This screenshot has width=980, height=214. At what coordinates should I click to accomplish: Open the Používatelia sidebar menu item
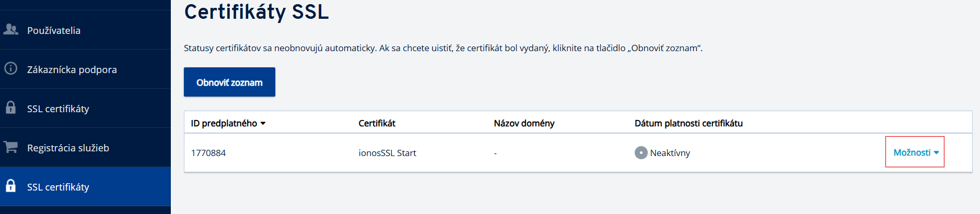(x=54, y=30)
